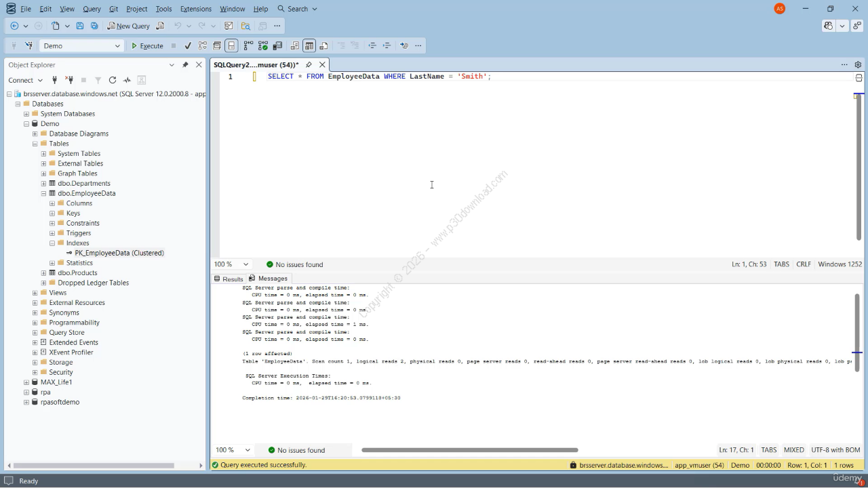The width and height of the screenshot is (868, 488).
Task: Refresh the Object Explorer tree
Action: [113, 80]
